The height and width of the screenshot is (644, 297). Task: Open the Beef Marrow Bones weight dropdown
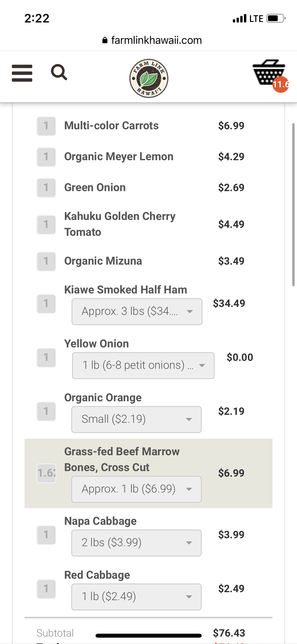[x=136, y=489]
